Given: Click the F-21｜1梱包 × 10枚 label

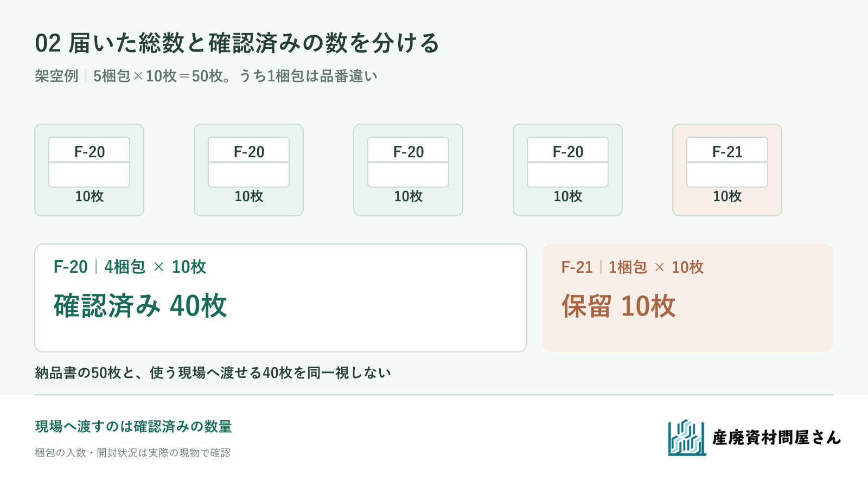Looking at the screenshot, I should pyautogui.click(x=633, y=267).
